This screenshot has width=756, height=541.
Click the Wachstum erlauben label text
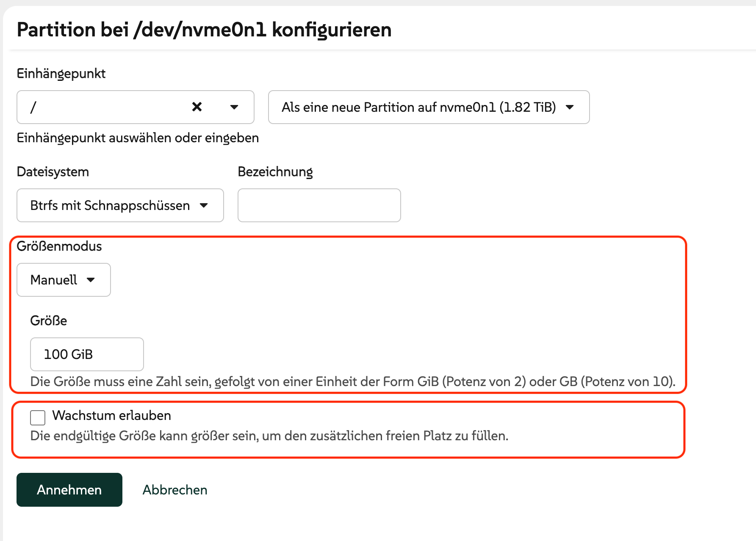(x=111, y=416)
